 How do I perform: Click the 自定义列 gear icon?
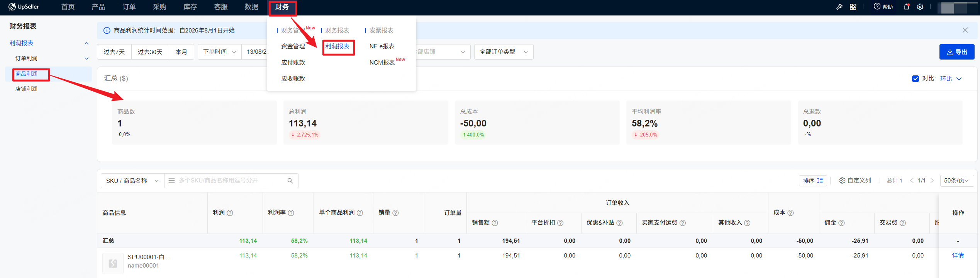click(x=842, y=181)
